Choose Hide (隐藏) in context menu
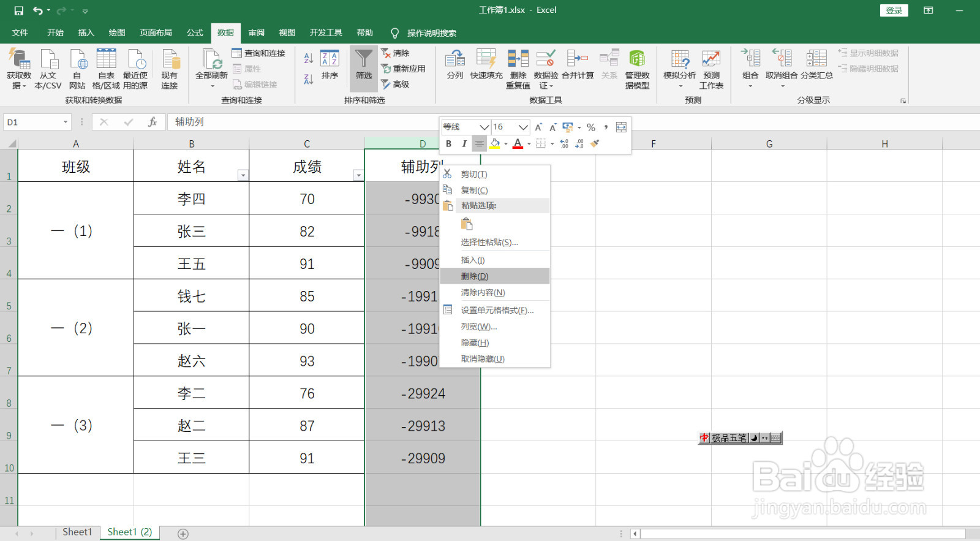Image resolution: width=980 pixels, height=541 pixels. click(495, 342)
